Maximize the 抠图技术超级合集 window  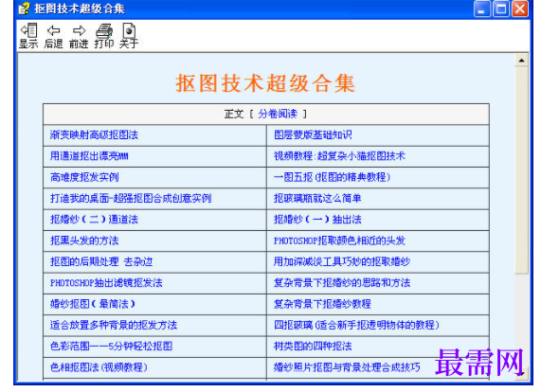pyautogui.click(x=501, y=9)
